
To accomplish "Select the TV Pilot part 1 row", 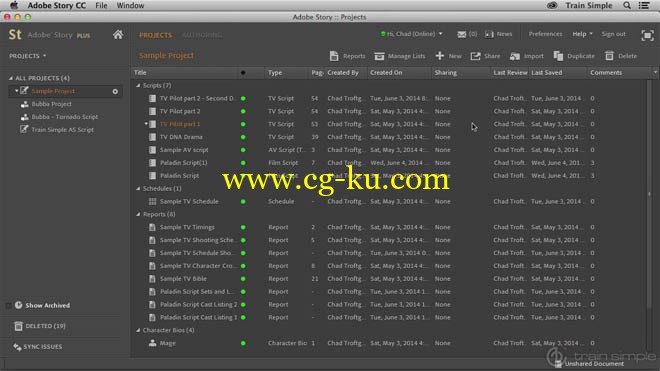I will pyautogui.click(x=389, y=124).
